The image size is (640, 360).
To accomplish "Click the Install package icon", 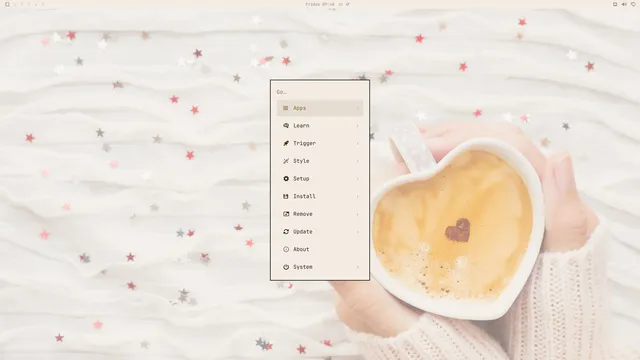I will coord(286,196).
